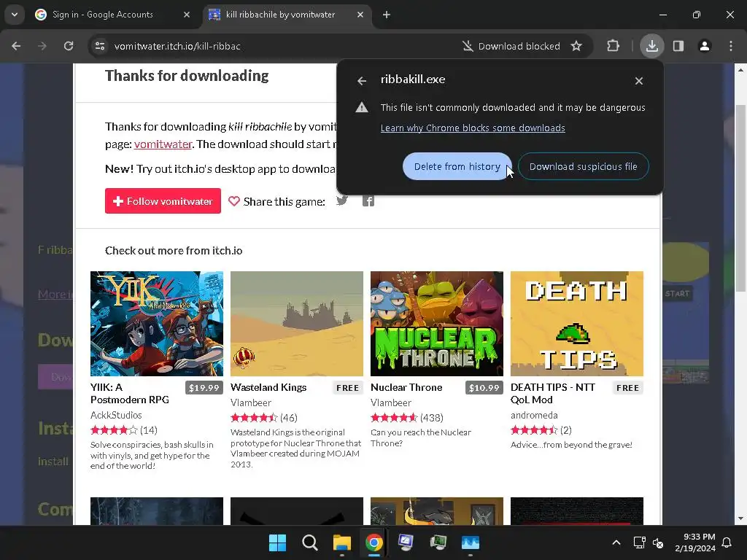Open the DEATH TIPS cover thumbnail

pos(577,324)
